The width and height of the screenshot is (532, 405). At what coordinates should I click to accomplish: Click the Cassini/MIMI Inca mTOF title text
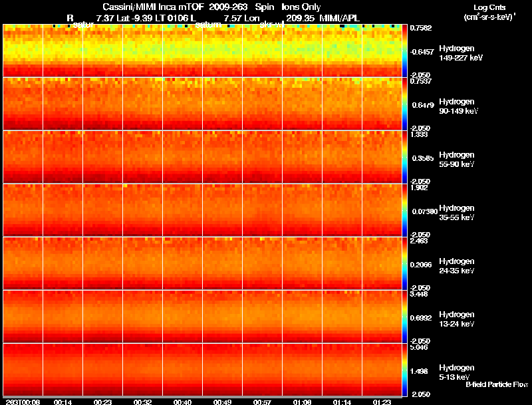153,7
